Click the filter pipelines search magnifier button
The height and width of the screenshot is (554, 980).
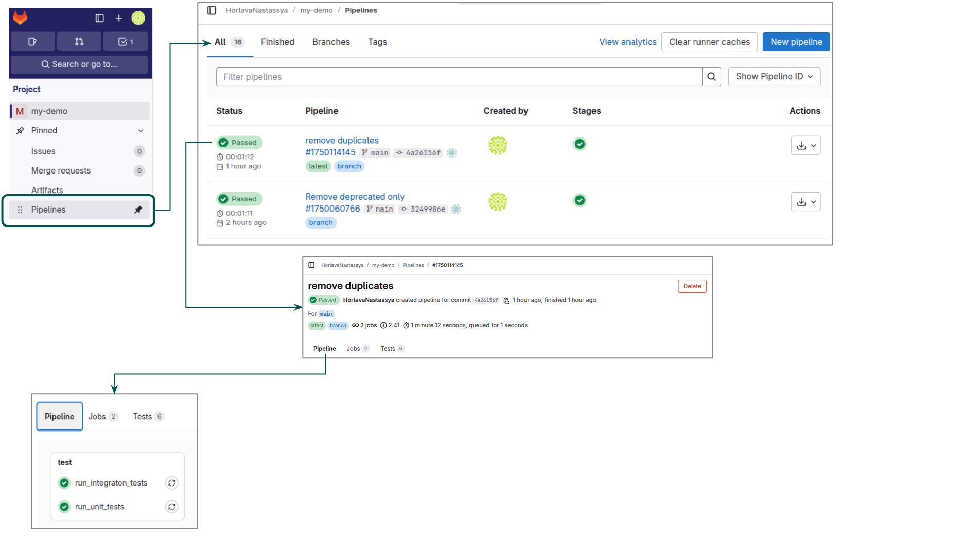click(x=711, y=77)
